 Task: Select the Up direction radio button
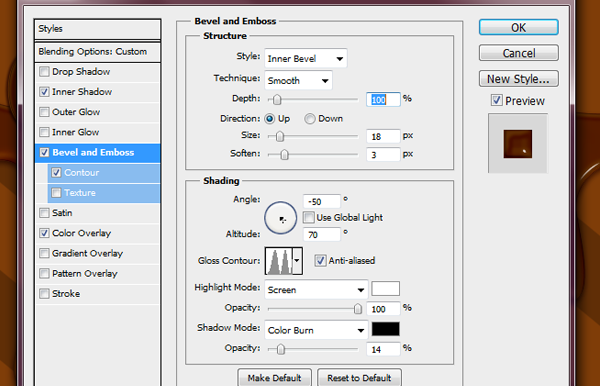pos(270,119)
